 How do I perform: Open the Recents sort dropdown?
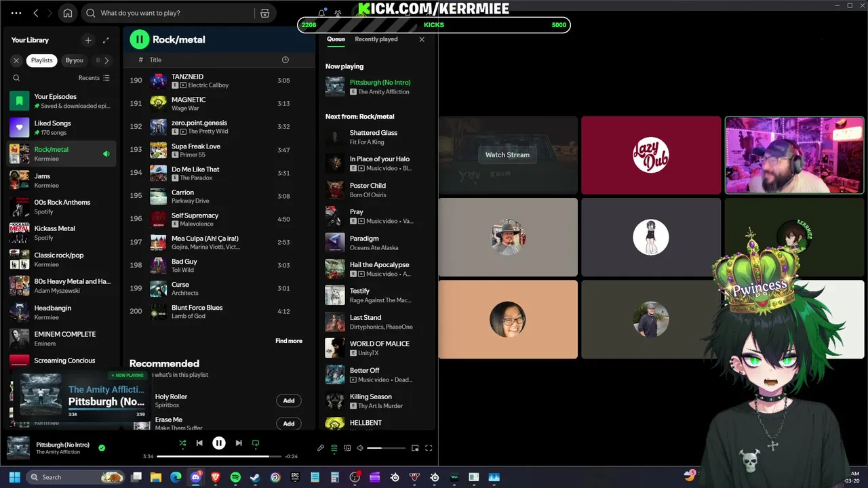coord(94,78)
